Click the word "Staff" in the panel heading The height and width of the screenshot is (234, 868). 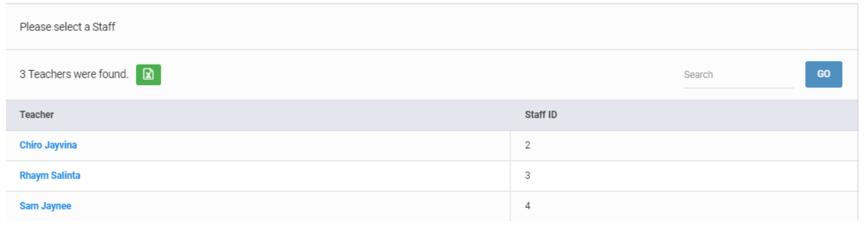point(104,27)
